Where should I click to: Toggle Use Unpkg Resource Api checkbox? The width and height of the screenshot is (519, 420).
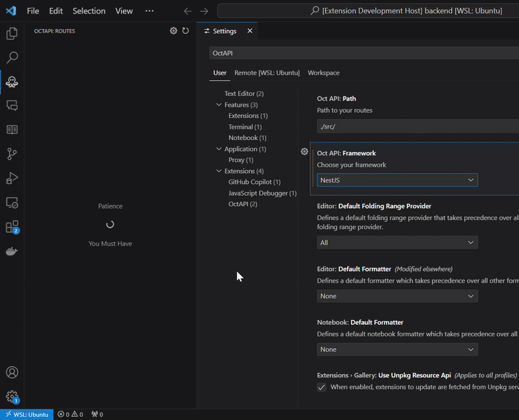tap(321, 387)
